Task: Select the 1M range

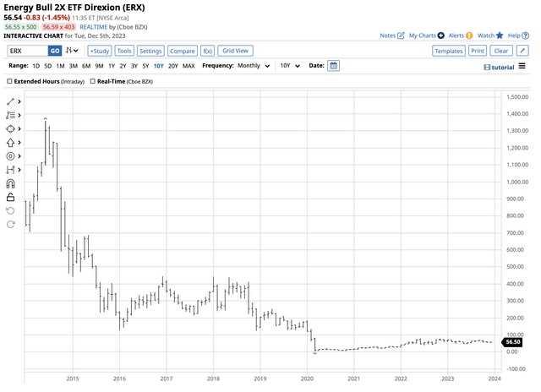Action: coord(60,66)
